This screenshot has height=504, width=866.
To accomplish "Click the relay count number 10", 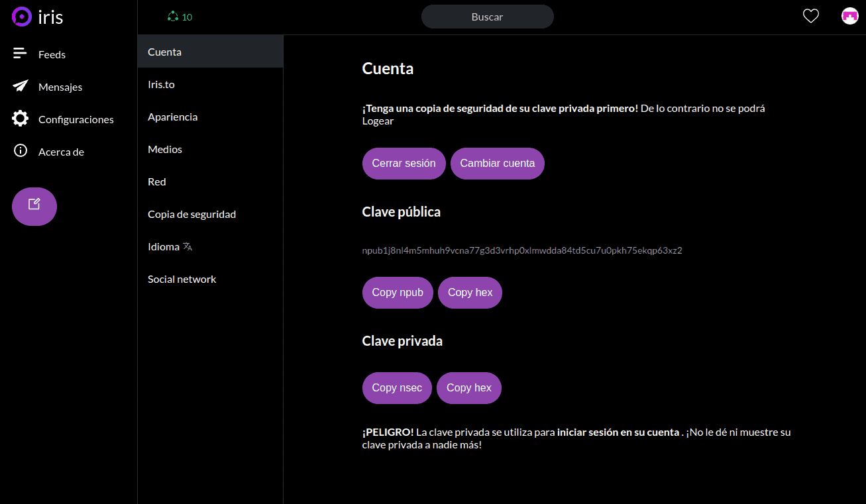I will point(187,17).
